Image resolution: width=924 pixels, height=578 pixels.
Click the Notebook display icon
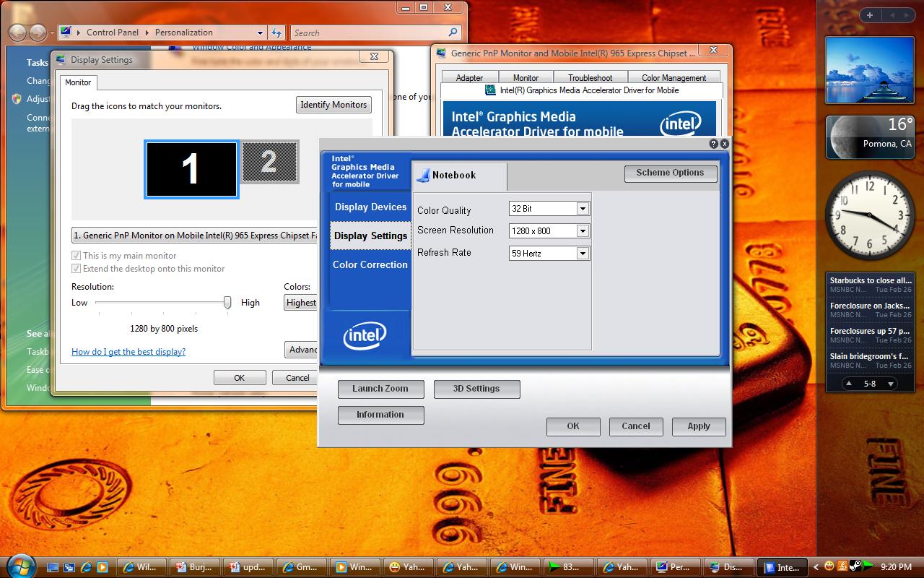pyautogui.click(x=423, y=175)
